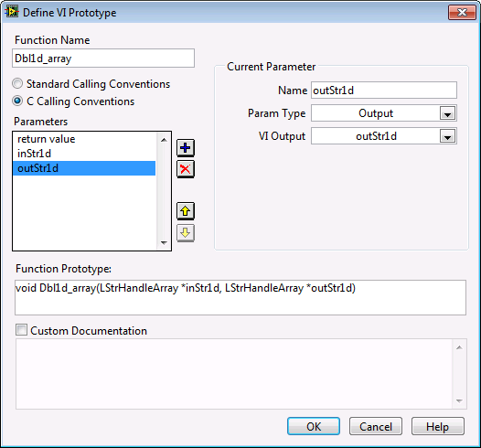Click parameters list scroll up arrow
This screenshot has width=481, height=448.
click(x=164, y=140)
